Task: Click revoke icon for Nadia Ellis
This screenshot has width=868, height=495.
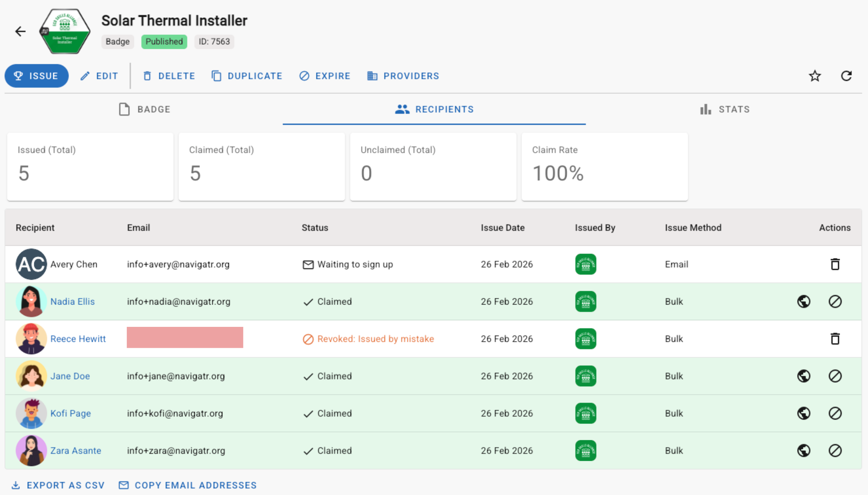Action: (835, 301)
